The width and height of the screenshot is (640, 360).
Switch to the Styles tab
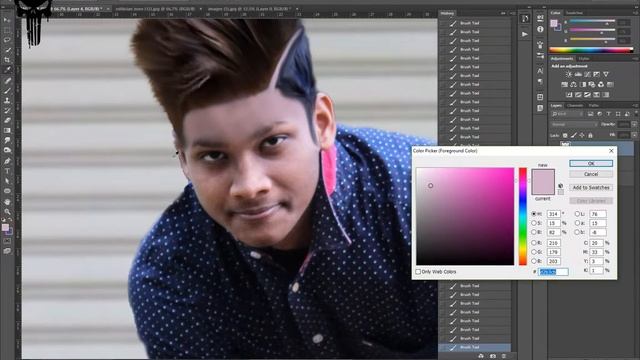coord(584,59)
